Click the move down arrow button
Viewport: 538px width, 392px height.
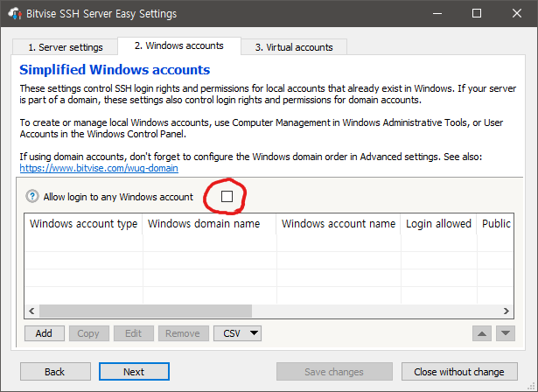[x=506, y=333]
